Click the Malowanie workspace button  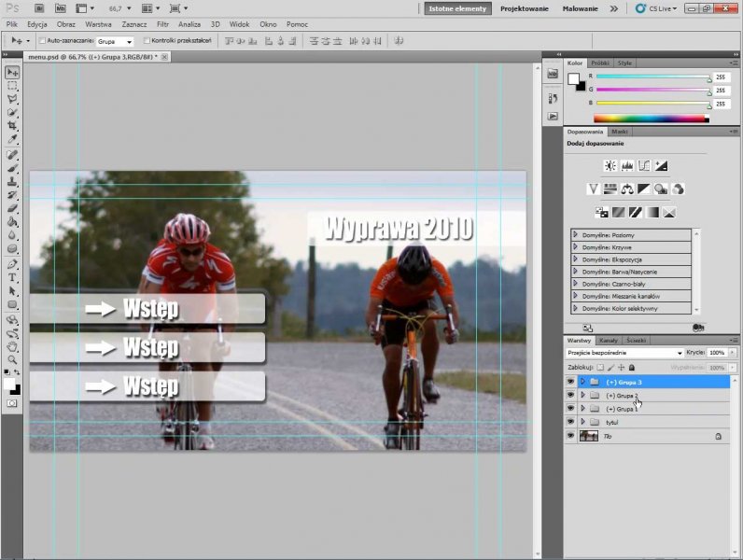point(580,7)
